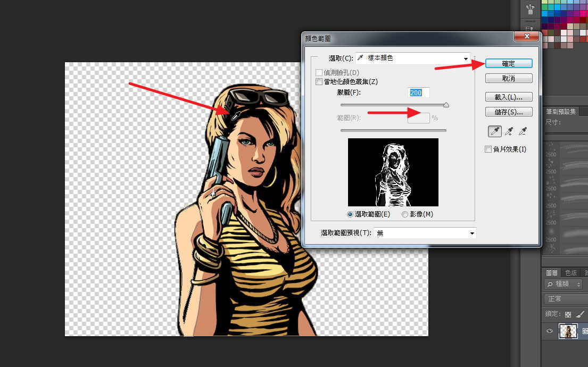Enable 當地化顏色叢集(Z) checkbox
Image resolution: width=588 pixels, height=367 pixels.
(319, 82)
